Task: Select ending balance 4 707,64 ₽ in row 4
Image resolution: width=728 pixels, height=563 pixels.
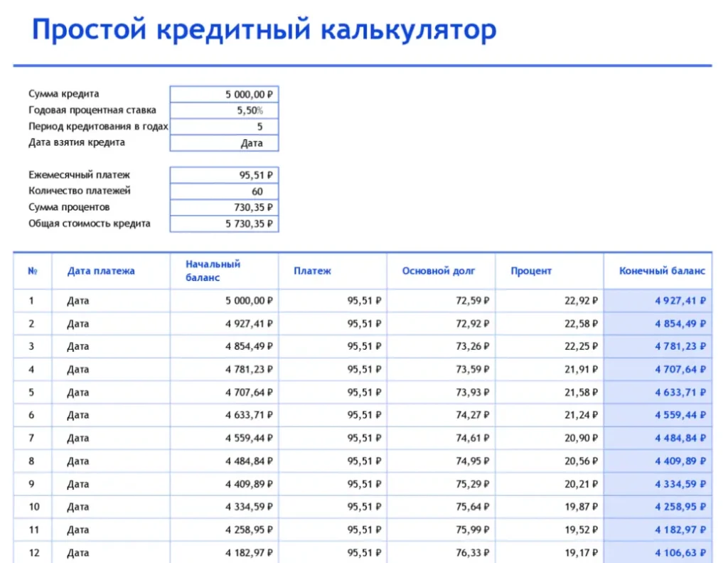Action: tap(658, 370)
